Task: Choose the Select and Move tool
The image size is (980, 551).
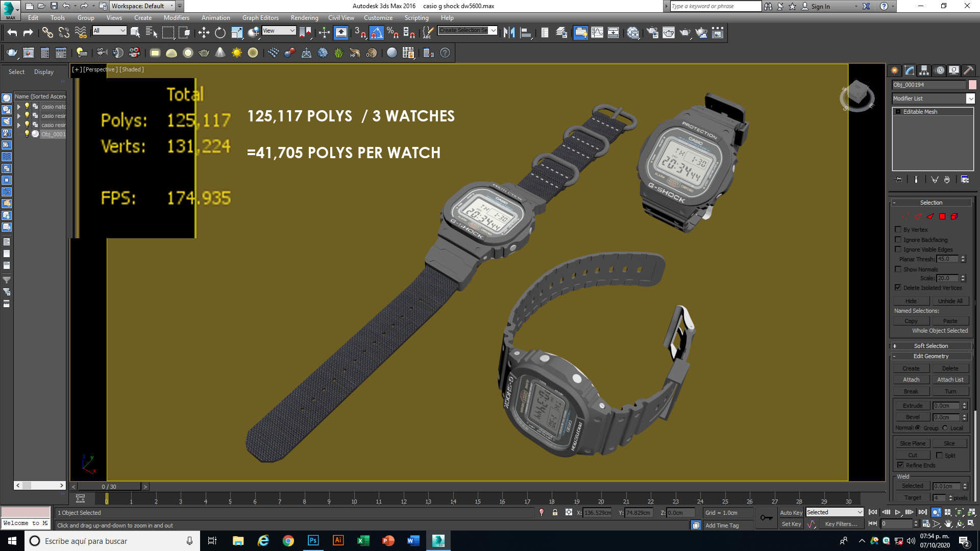Action: pos(204,33)
